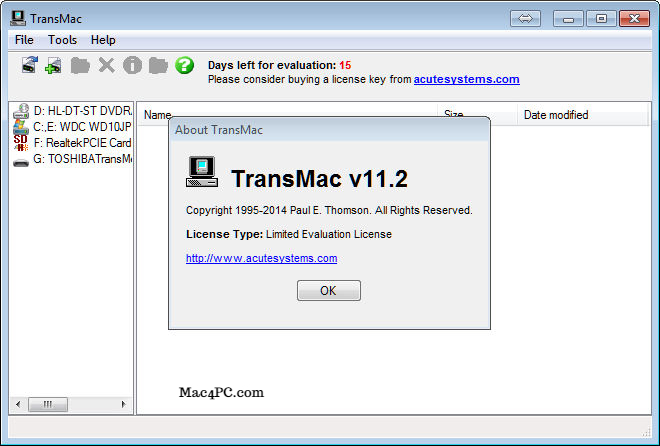Click the drive list horizontal scrollbar right arrow
The height and width of the screenshot is (446, 660).
point(123,404)
